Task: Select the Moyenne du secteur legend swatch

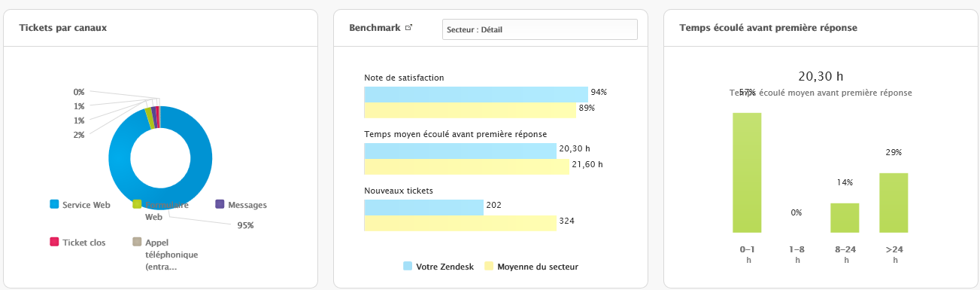Action: click(489, 266)
